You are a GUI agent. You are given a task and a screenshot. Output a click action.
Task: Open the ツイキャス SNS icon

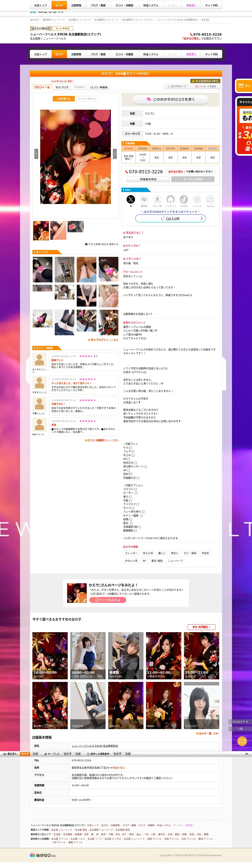coord(171,199)
